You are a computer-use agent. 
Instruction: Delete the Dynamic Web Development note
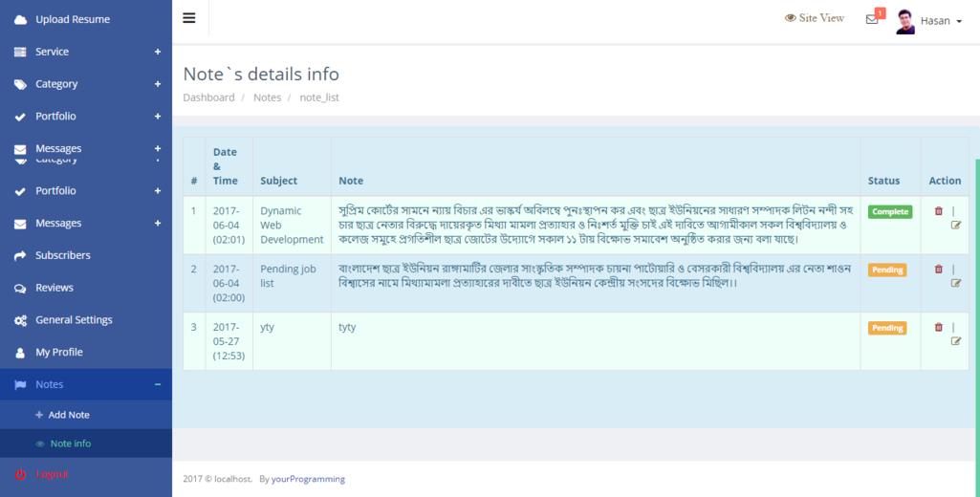[x=938, y=211]
